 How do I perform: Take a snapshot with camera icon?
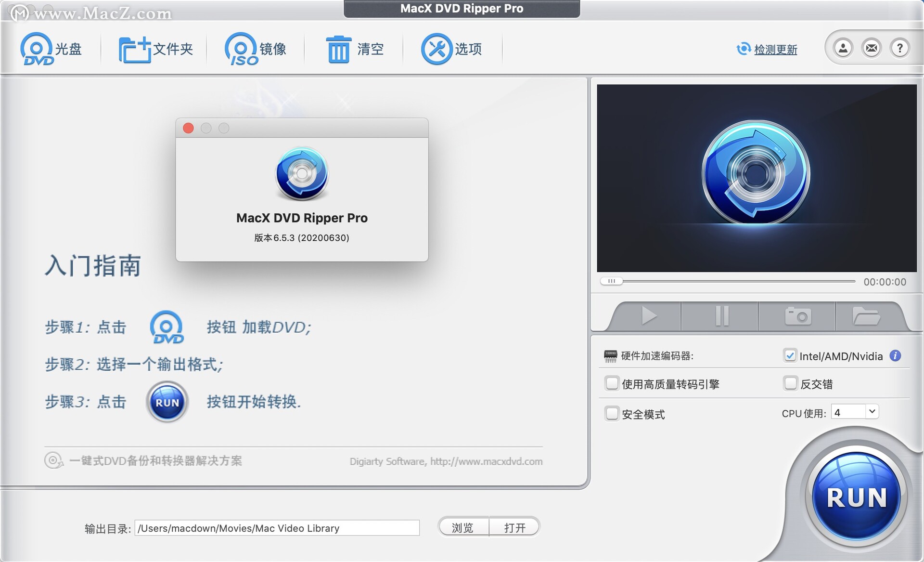tap(798, 316)
